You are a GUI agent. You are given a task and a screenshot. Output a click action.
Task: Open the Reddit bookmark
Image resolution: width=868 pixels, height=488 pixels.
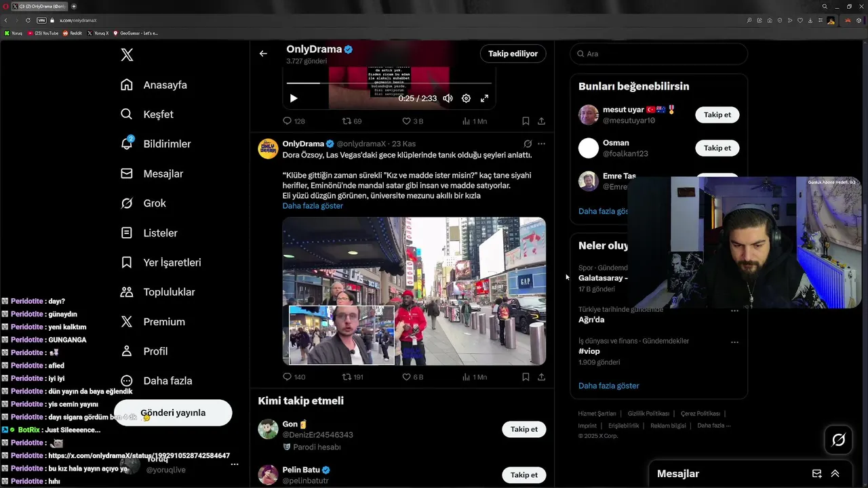click(x=73, y=33)
